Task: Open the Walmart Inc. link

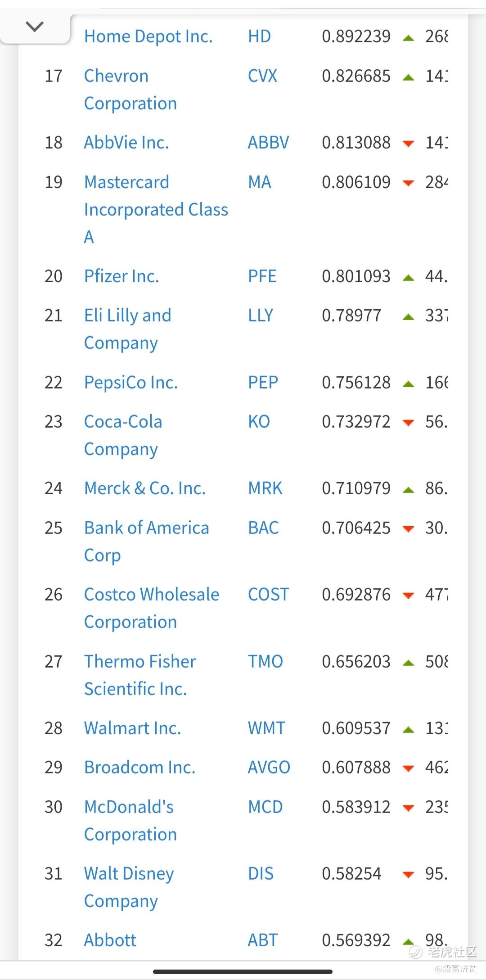Action: (132, 728)
